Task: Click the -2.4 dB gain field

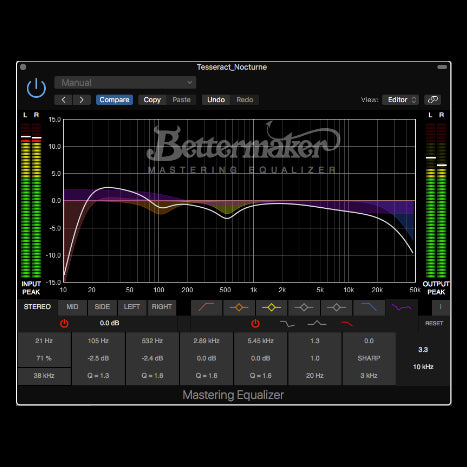Action: point(152,358)
